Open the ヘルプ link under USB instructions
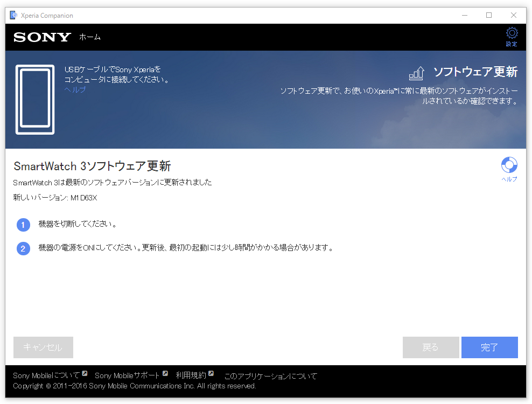This screenshot has height=404, width=532. (x=75, y=89)
